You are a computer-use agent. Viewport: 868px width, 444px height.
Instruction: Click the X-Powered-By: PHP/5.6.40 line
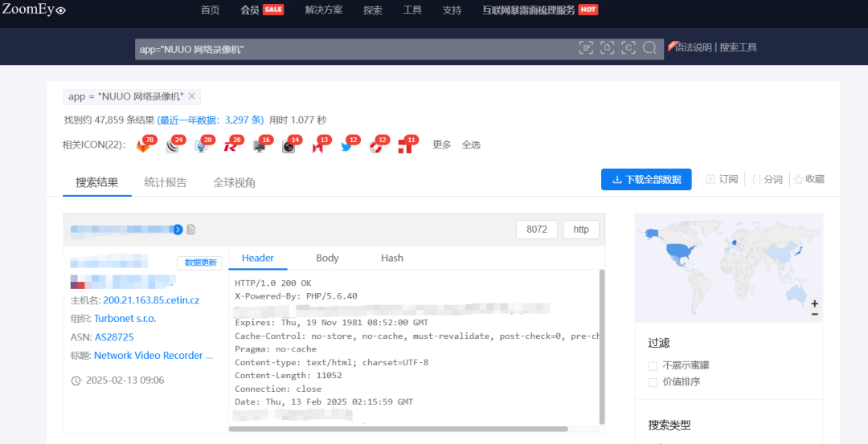click(296, 296)
